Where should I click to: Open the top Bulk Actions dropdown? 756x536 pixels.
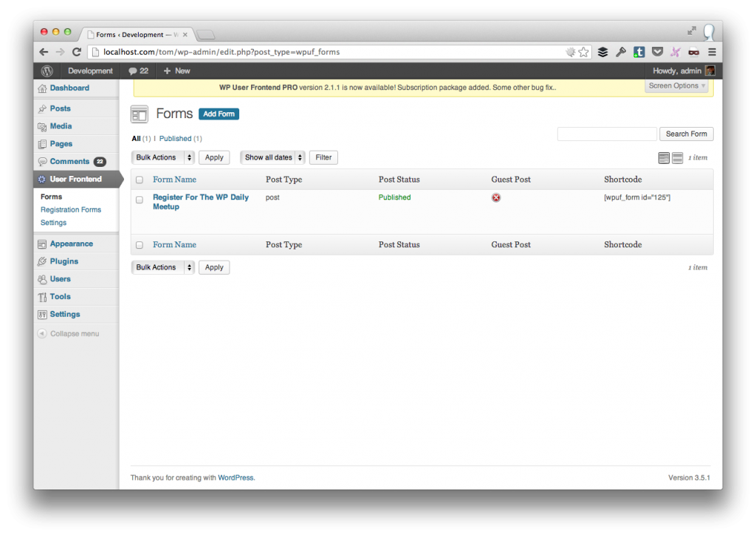point(163,157)
